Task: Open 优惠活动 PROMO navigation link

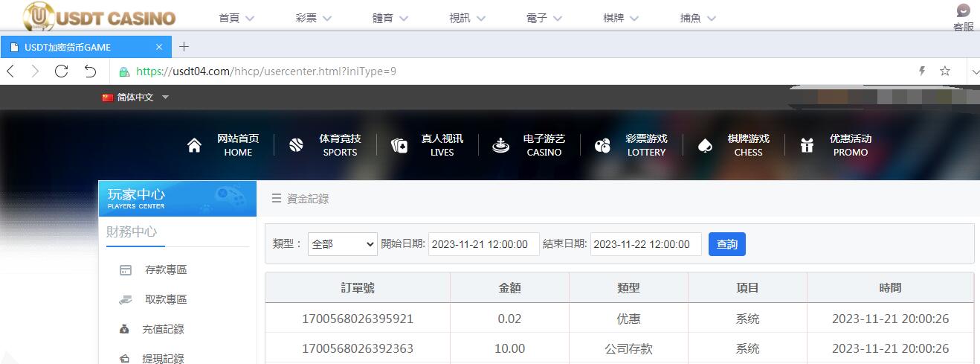Action: click(851, 145)
